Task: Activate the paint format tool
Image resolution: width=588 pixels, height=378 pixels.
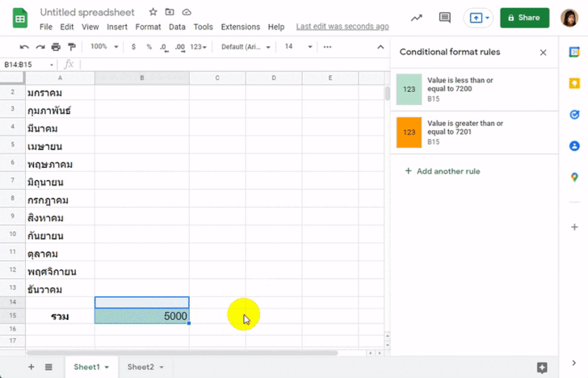Action: click(x=72, y=47)
